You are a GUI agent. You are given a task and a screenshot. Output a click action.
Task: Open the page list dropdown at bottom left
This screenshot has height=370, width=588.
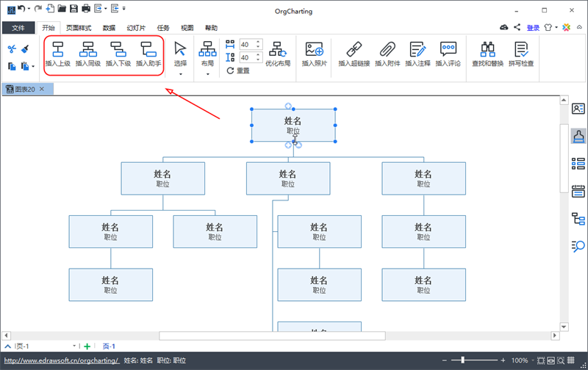[75, 346]
